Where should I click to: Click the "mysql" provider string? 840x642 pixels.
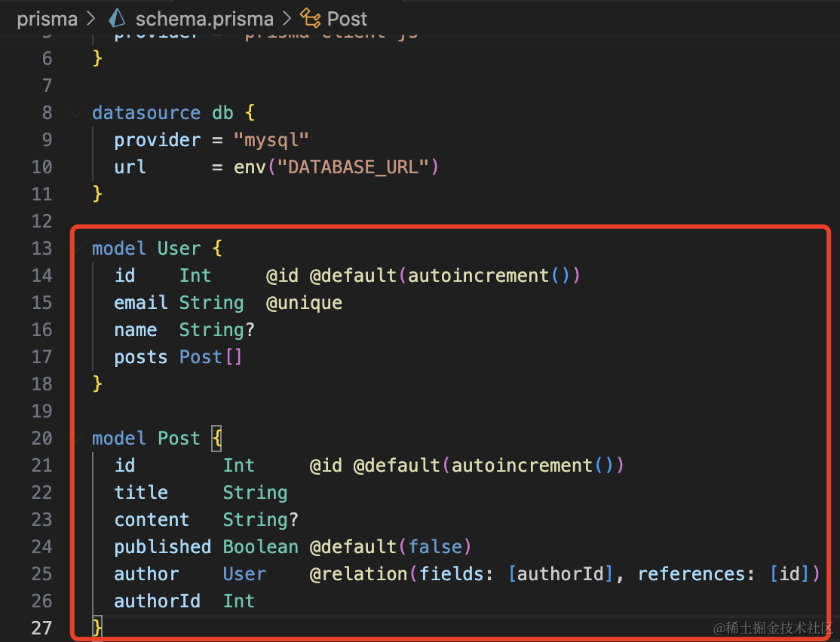271,140
